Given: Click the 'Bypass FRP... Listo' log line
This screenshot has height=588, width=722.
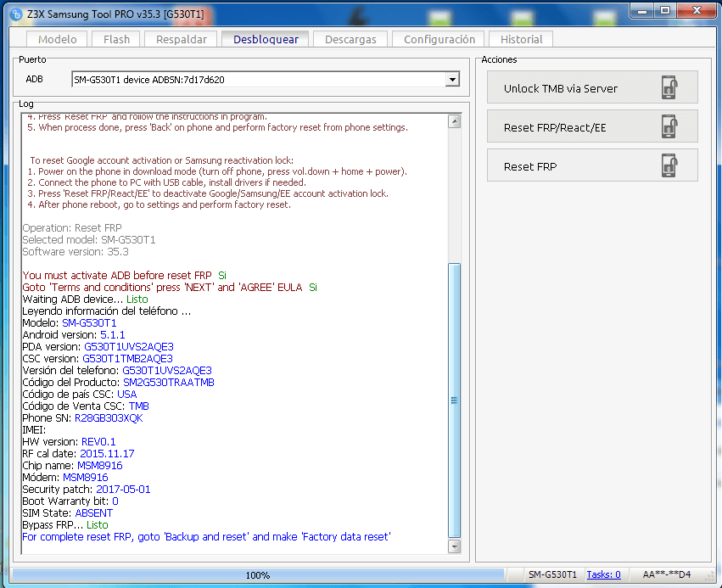Looking at the screenshot, I should tap(65, 525).
